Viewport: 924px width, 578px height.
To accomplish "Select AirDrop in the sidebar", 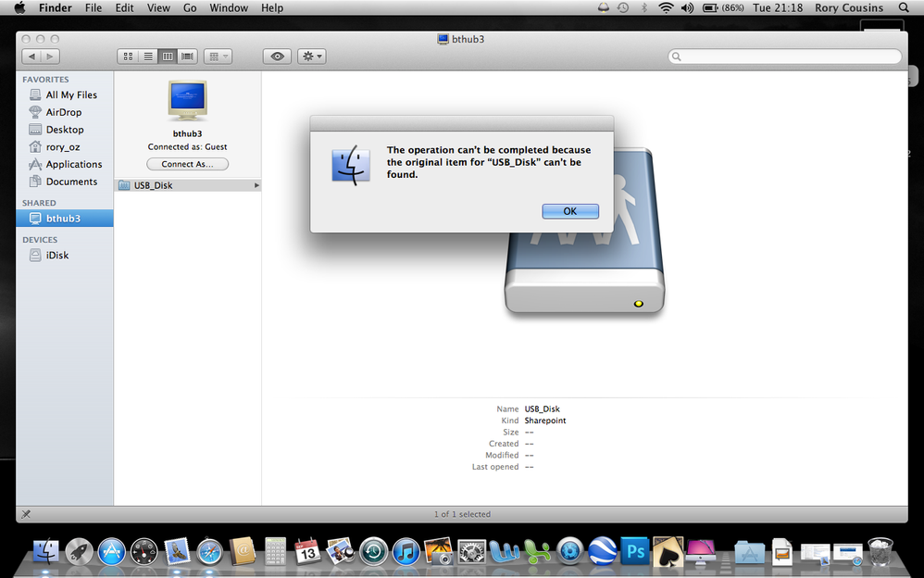I will tap(64, 112).
